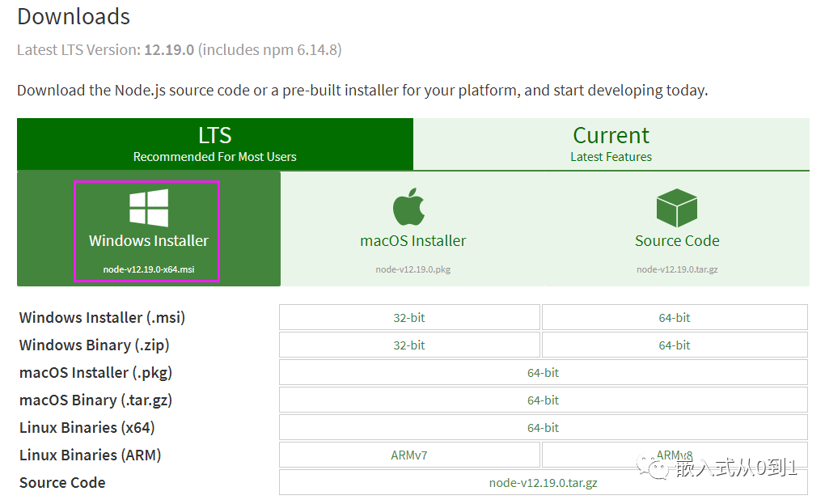This screenshot has height=504, width=825.
Task: Click the macOS Installer (.pkg) row label
Action: point(95,373)
